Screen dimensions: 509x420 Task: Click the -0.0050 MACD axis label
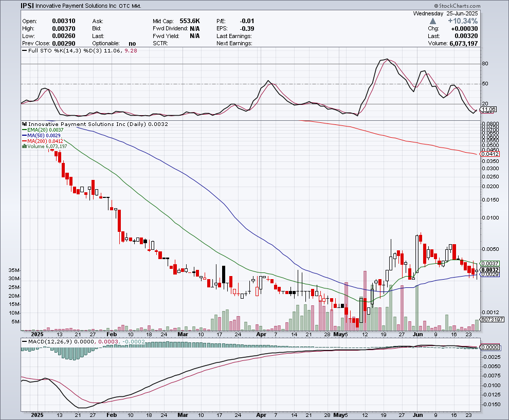pos(491,367)
